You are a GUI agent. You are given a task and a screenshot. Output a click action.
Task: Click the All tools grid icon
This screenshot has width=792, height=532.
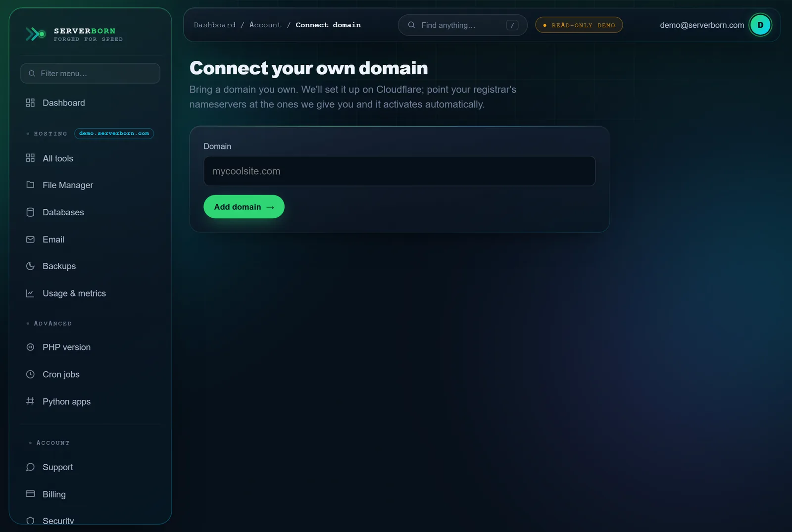(x=30, y=158)
